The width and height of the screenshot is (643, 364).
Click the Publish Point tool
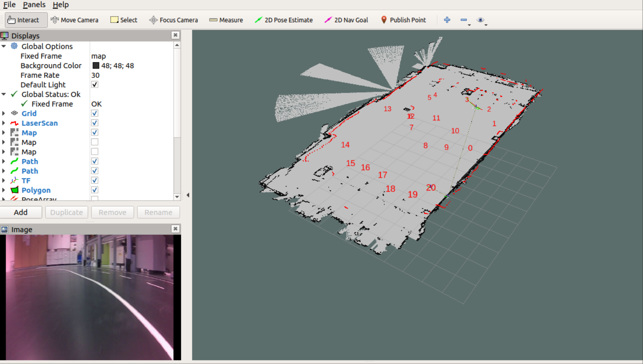pyautogui.click(x=403, y=20)
